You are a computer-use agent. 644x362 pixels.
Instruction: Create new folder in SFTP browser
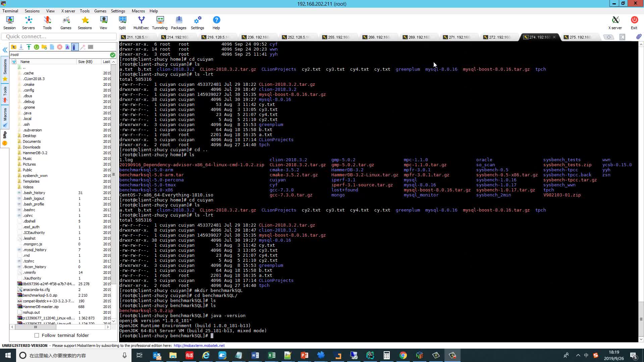(x=44, y=47)
